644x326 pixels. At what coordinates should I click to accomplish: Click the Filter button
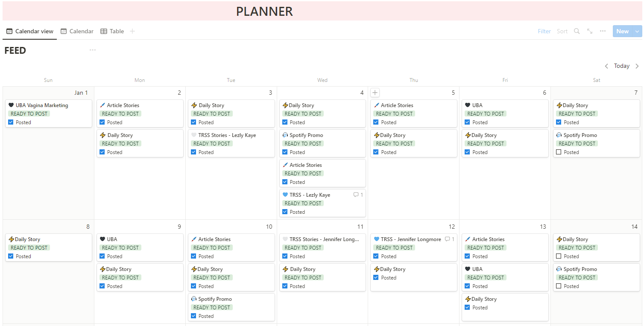point(544,31)
